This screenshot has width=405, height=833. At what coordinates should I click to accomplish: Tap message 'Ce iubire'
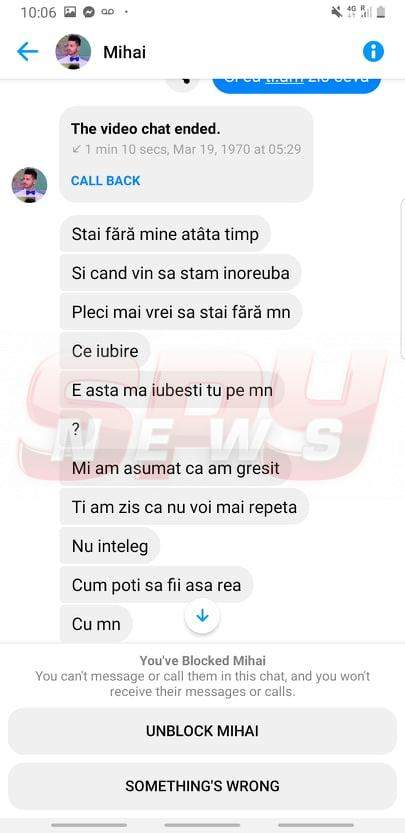coord(105,351)
